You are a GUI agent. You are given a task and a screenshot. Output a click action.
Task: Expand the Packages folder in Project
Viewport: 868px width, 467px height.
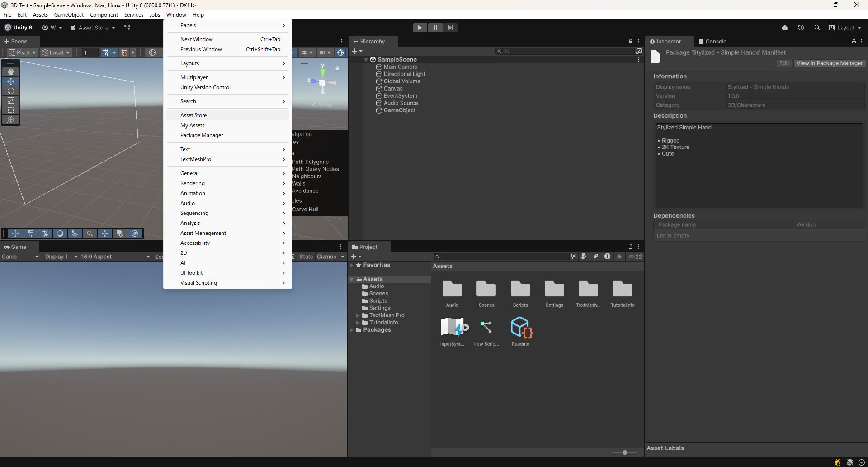coord(352,330)
